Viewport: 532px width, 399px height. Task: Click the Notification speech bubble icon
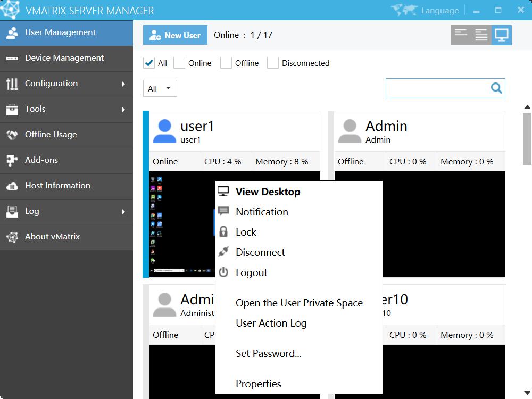pos(223,211)
